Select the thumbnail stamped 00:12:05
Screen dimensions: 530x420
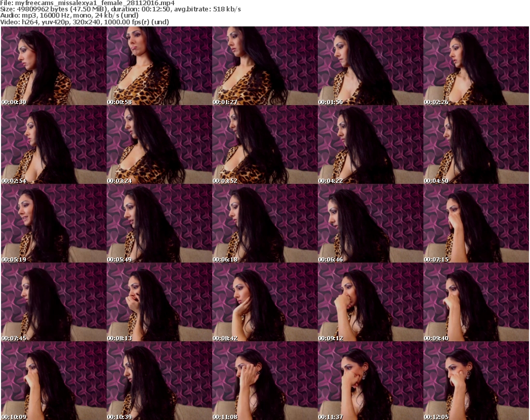pyautogui.click(x=476, y=381)
